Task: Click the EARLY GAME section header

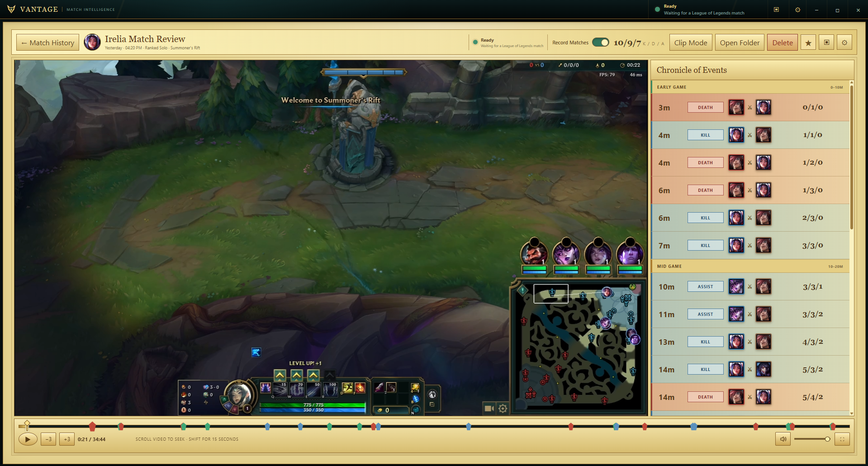Action: point(750,87)
